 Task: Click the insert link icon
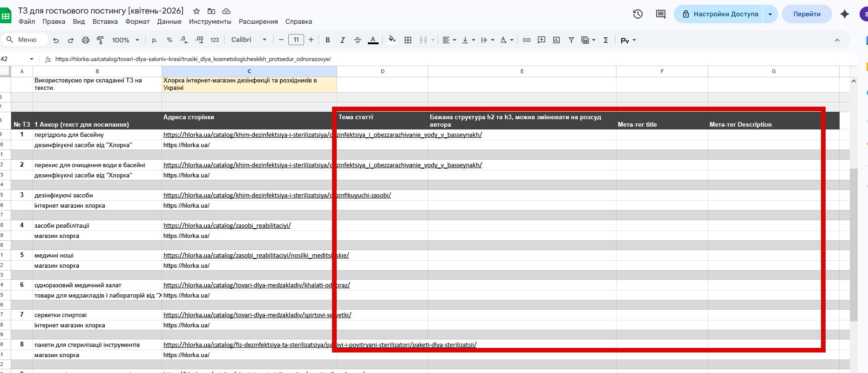pos(526,40)
